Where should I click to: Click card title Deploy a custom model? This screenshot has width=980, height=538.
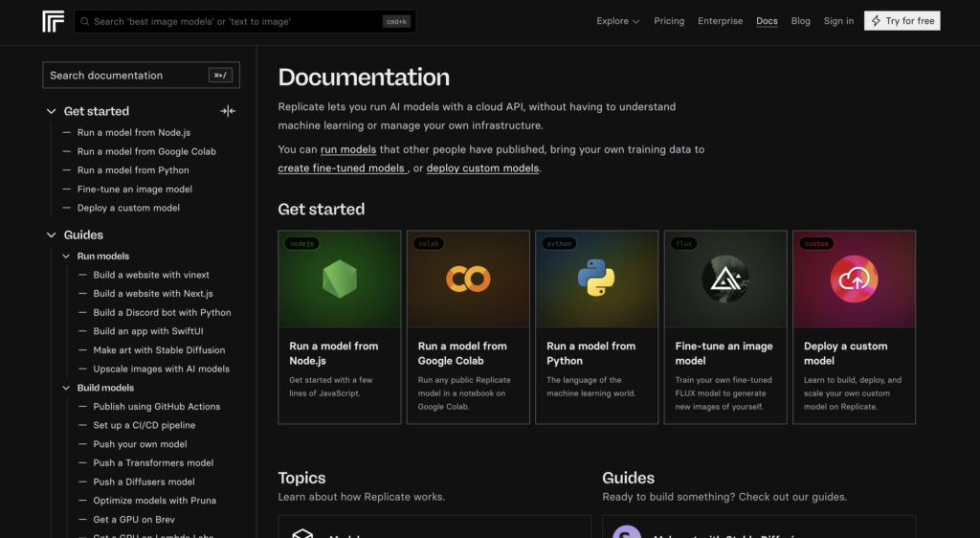click(846, 353)
